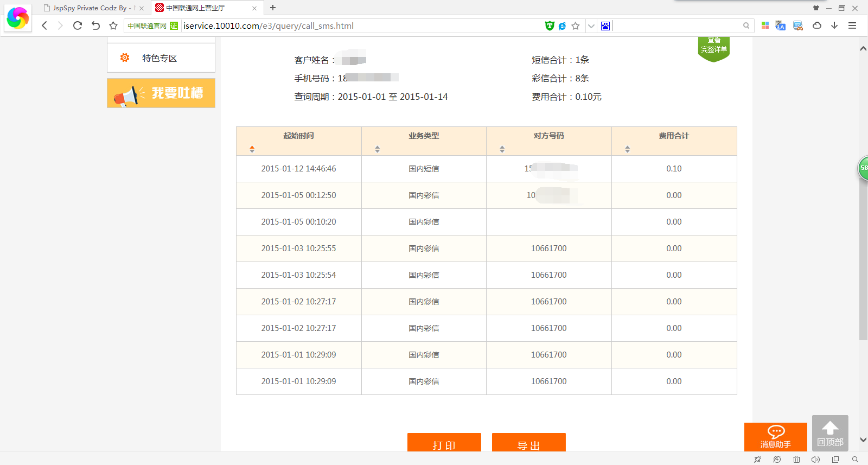The image size is (868, 465).
Task: Sort by 费用合计 column arrows
Action: pos(627,149)
